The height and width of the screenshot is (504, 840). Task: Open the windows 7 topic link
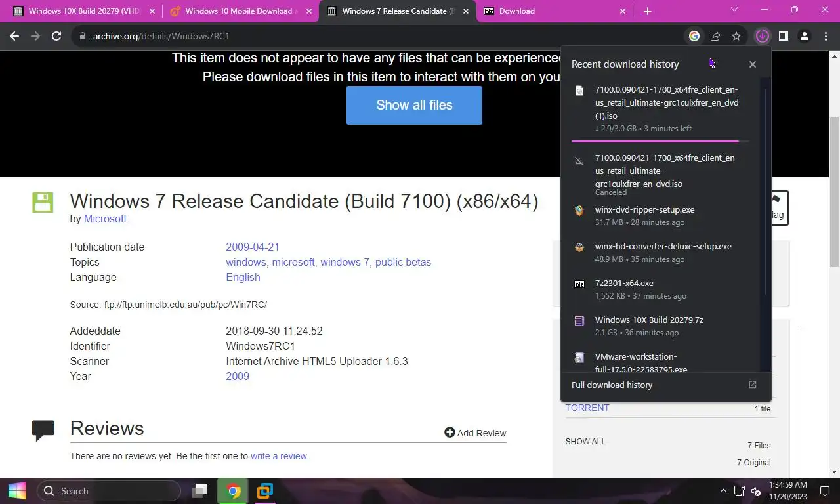(x=345, y=262)
